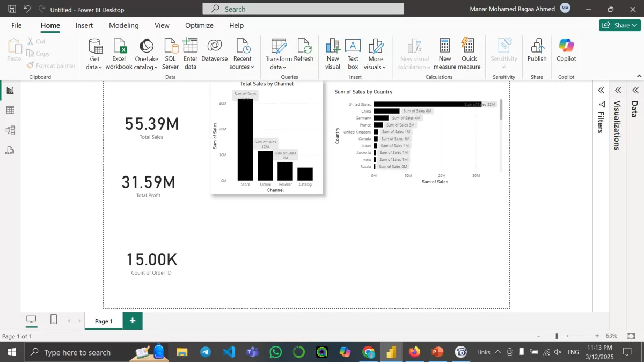The image size is (644, 362).
Task: Switch to Table view in sidebar
Action: point(10,110)
